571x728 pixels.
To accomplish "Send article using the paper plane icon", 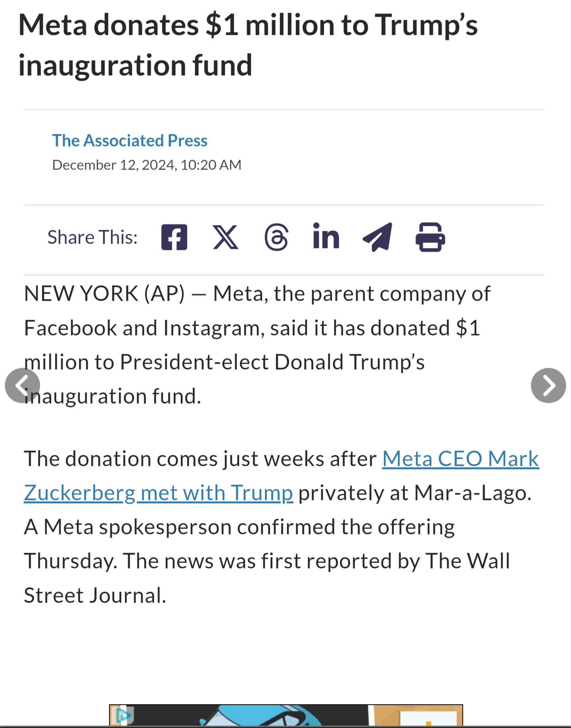I will [x=377, y=237].
